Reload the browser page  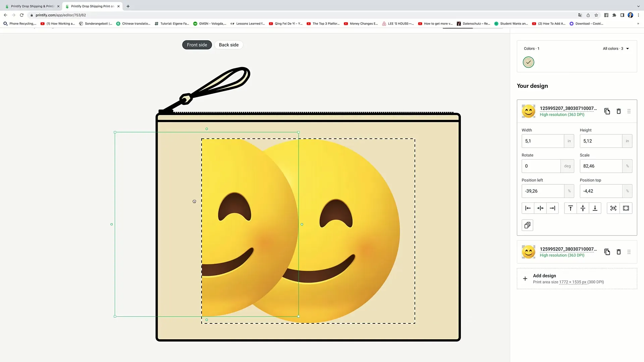22,15
